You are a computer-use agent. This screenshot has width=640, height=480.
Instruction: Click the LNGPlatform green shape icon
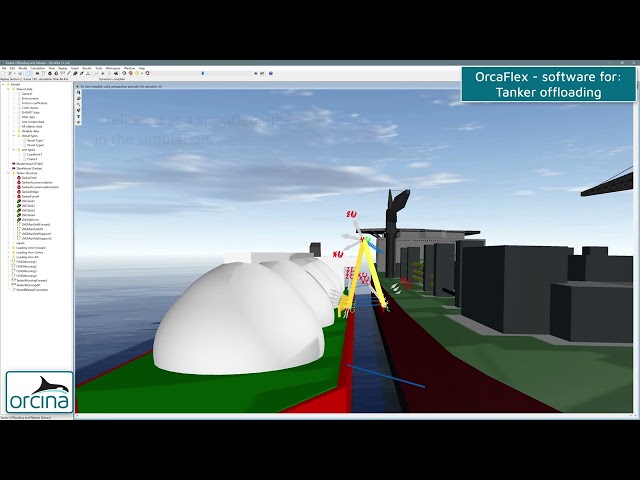[19, 220]
